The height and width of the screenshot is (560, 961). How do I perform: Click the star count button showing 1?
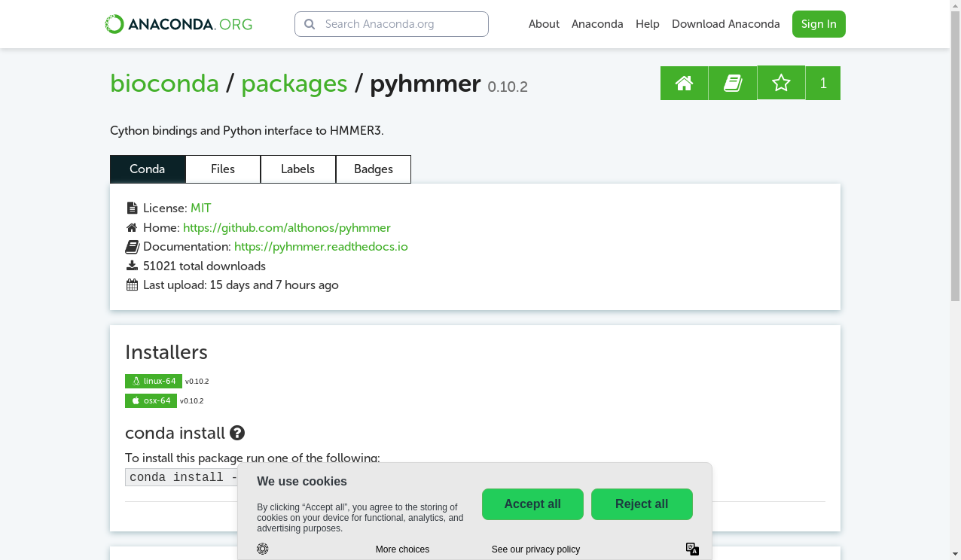click(823, 83)
